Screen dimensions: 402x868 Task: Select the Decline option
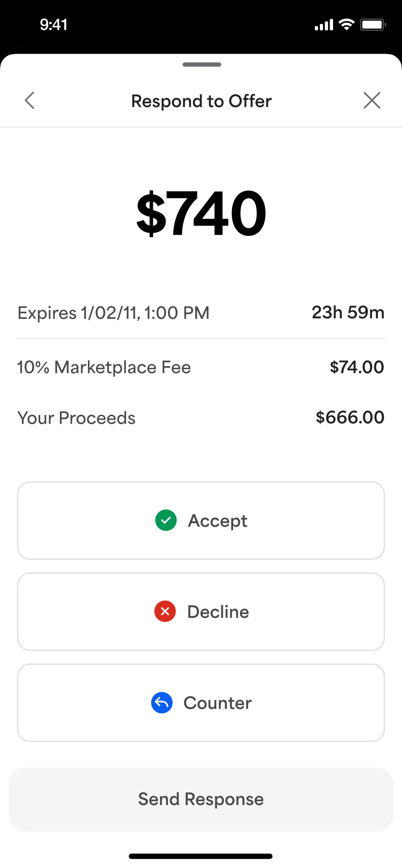pos(201,611)
